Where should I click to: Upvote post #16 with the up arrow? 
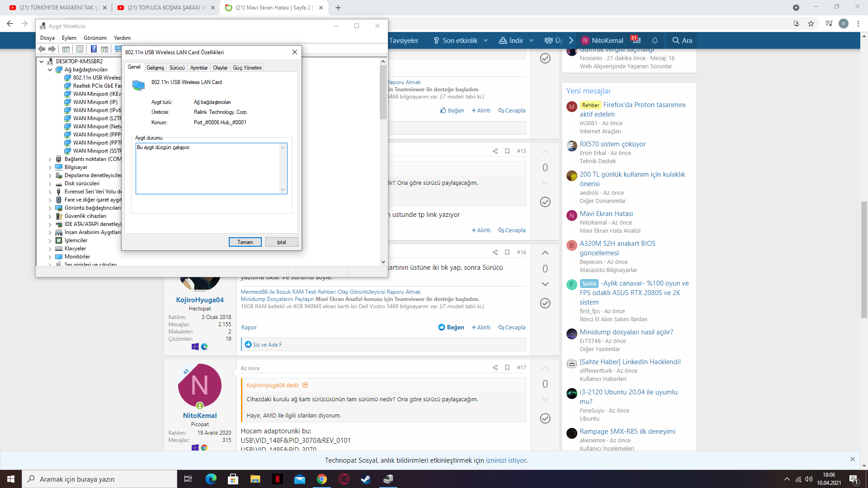pyautogui.click(x=545, y=253)
